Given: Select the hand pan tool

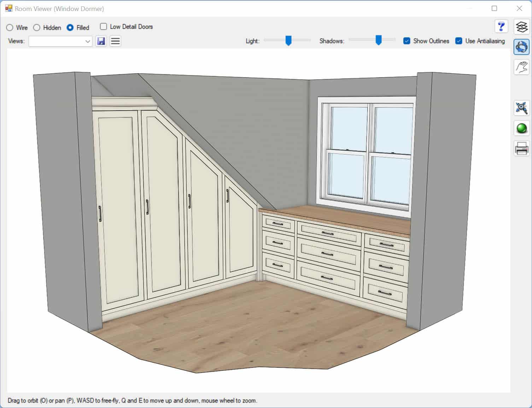Looking at the screenshot, I should point(521,67).
